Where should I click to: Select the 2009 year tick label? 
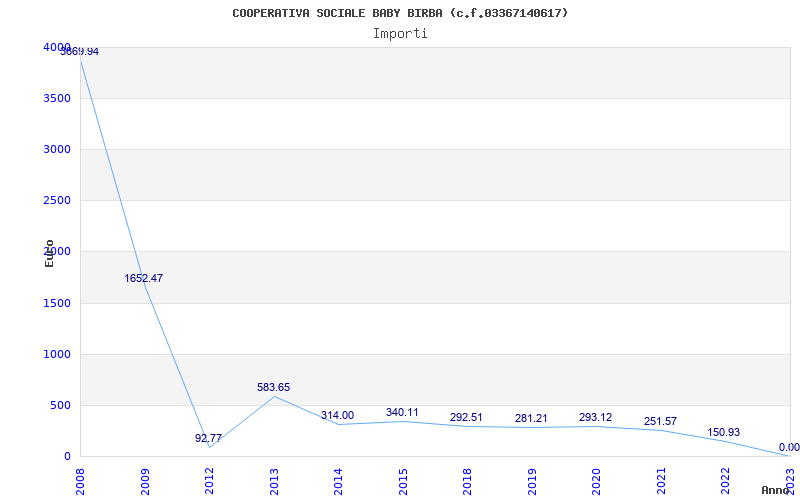145,480
